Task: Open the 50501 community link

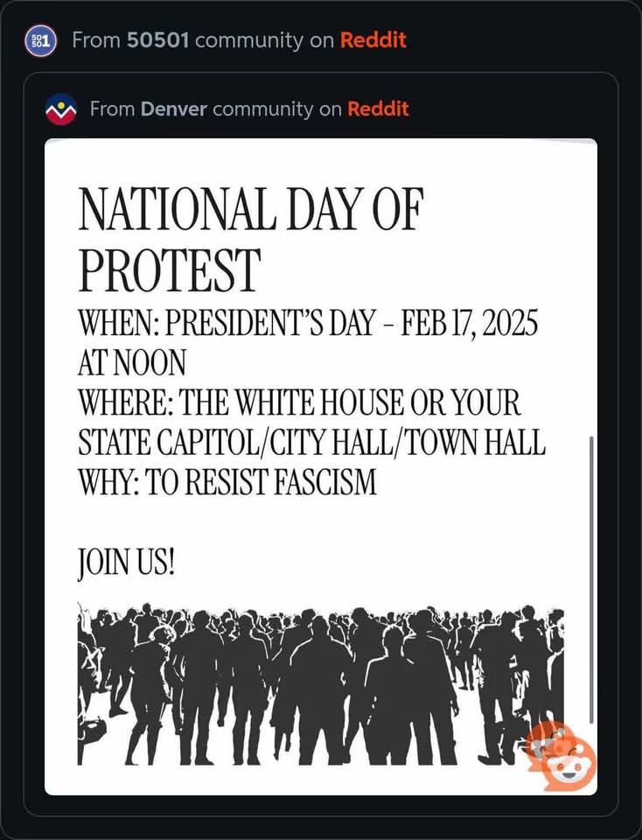Action: click(158, 40)
